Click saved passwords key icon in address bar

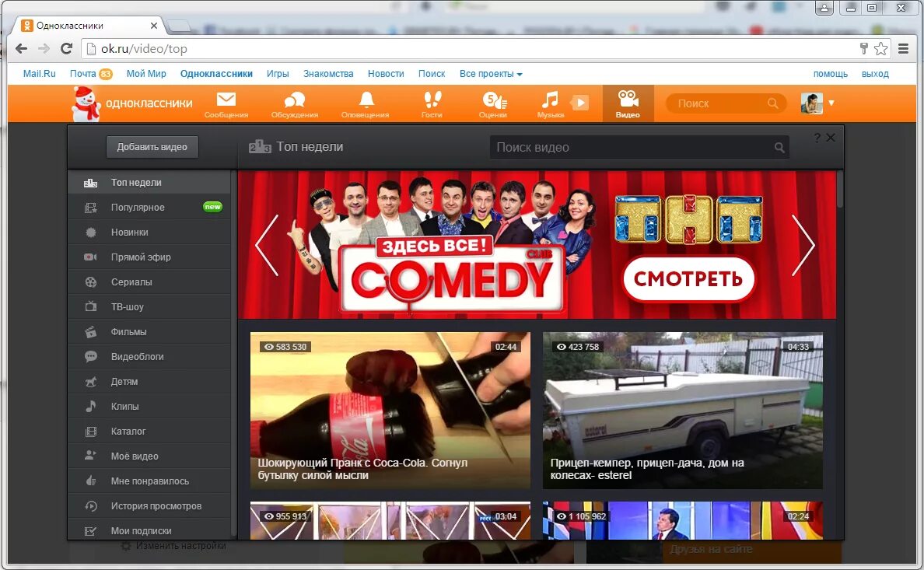tap(864, 49)
